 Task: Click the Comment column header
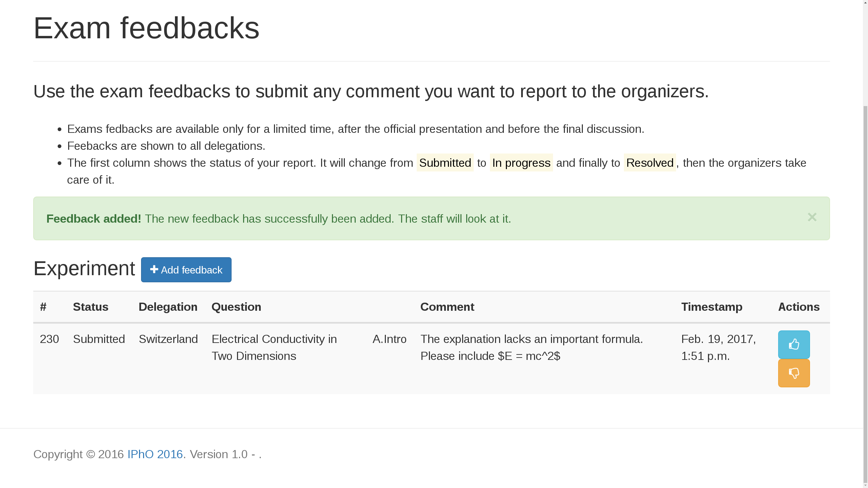pyautogui.click(x=447, y=307)
